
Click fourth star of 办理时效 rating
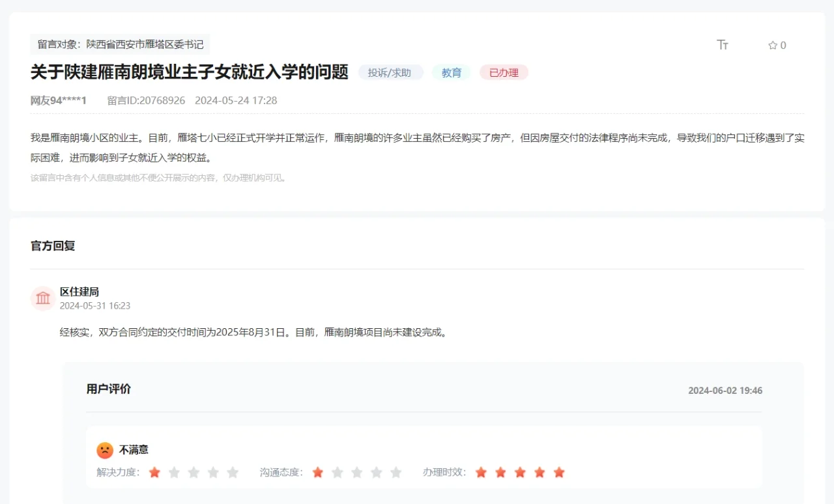pyautogui.click(x=539, y=472)
